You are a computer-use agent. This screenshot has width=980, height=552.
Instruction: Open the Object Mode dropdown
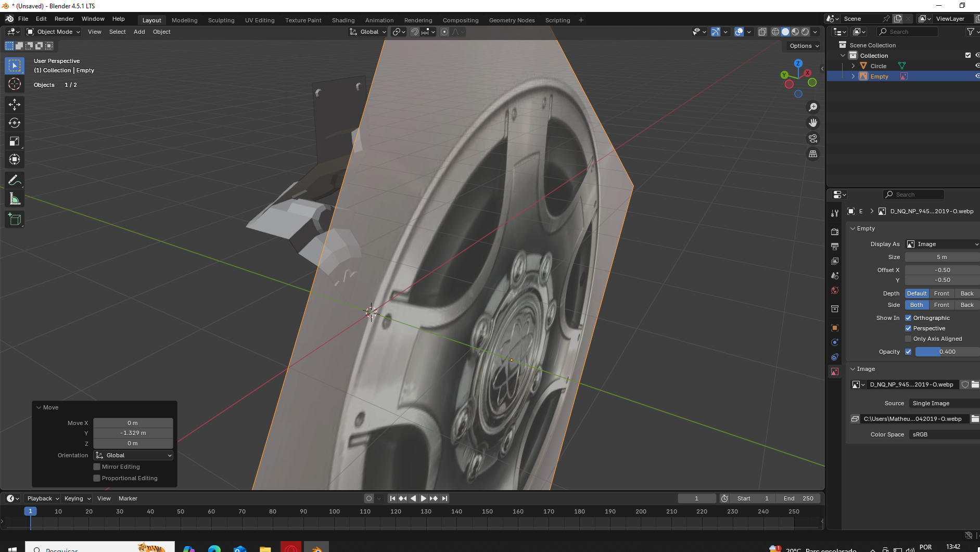54,32
